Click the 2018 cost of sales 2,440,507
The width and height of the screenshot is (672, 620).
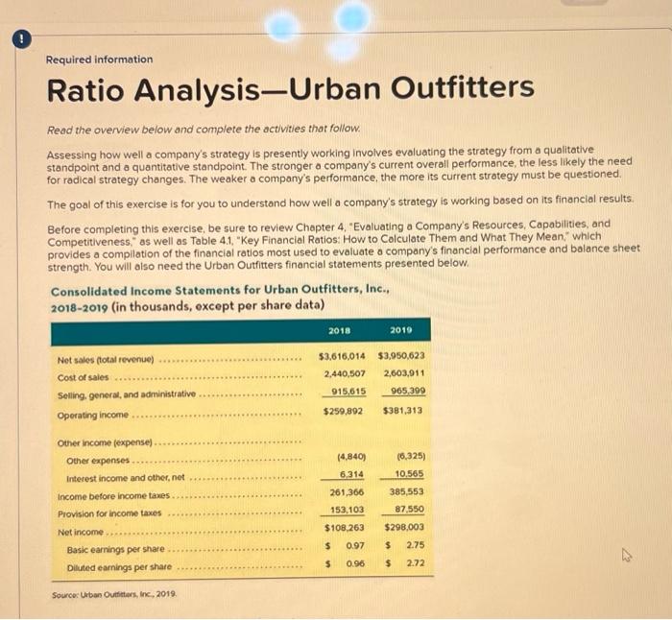[345, 373]
